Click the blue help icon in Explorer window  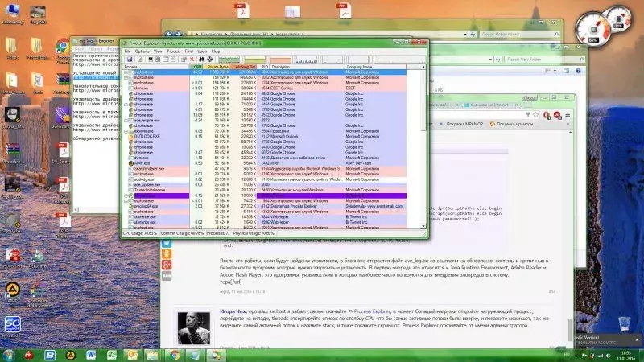578,71
